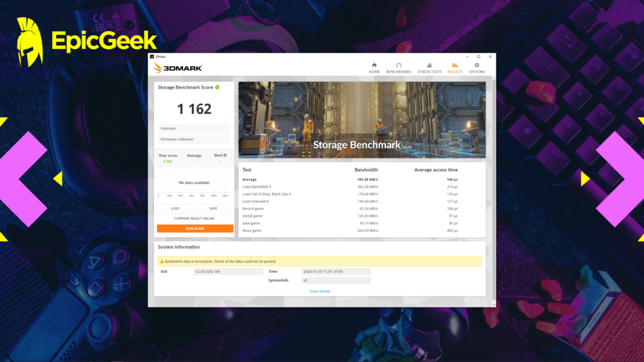Open the Show details link
Screen dimensions: 644x362
[319, 291]
